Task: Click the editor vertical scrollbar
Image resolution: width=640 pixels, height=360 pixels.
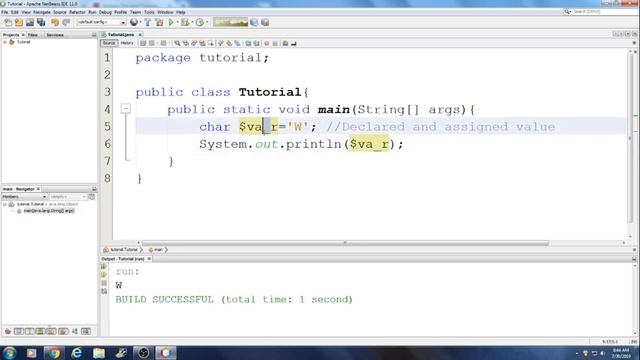Action: 631,139
